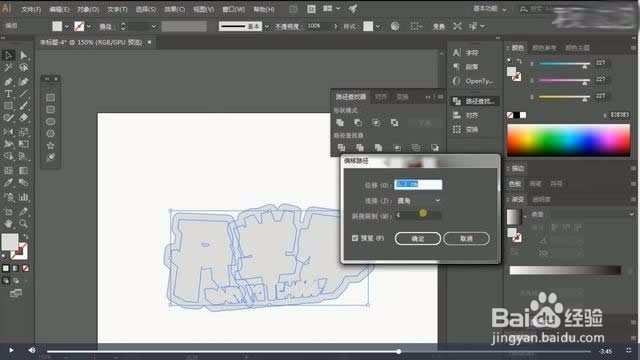The image size is (640, 360).
Task: Click the Minus Front shape mode icon
Action: click(358, 122)
